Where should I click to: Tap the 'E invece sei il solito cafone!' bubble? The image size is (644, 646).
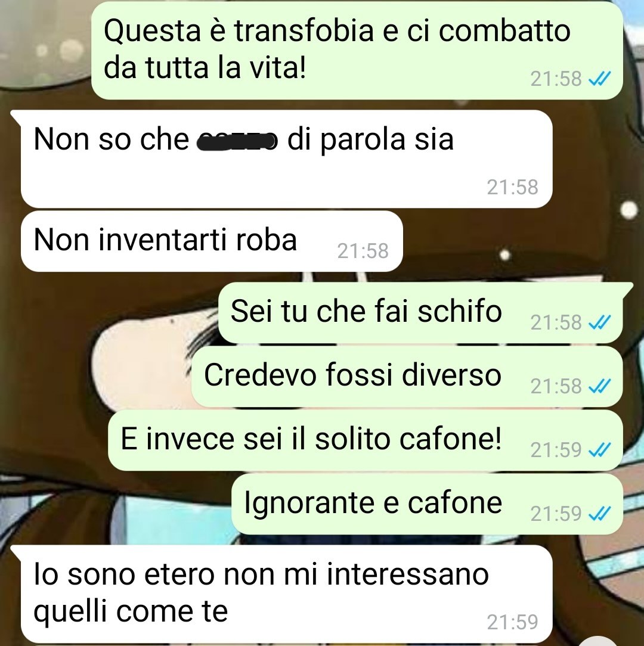[366, 440]
